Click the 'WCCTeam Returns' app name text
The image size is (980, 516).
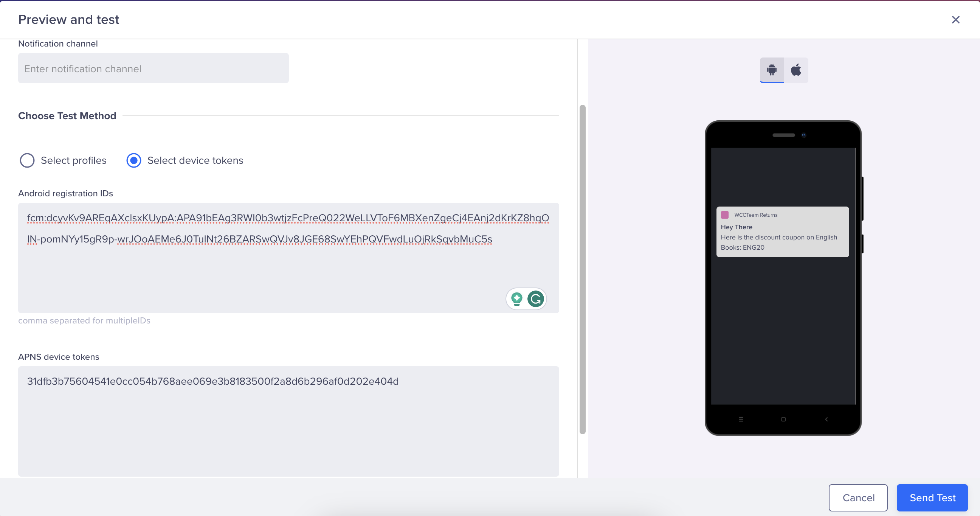coord(755,215)
